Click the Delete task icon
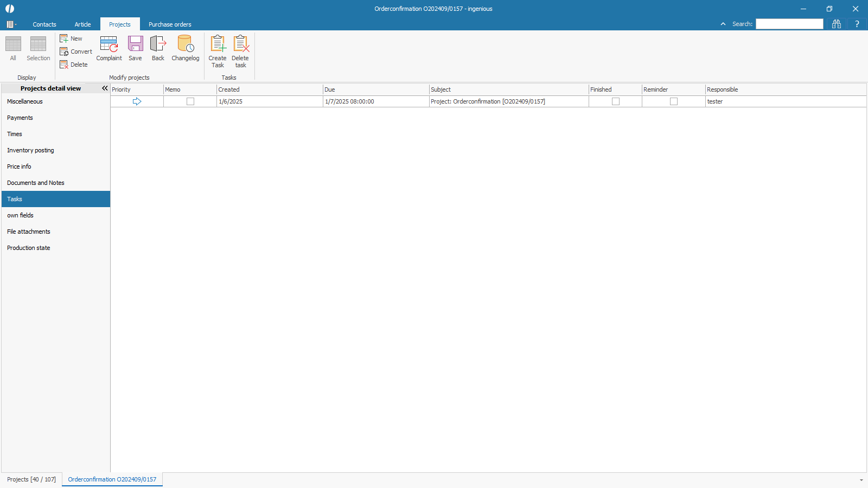Image resolution: width=868 pixels, height=488 pixels. click(240, 44)
